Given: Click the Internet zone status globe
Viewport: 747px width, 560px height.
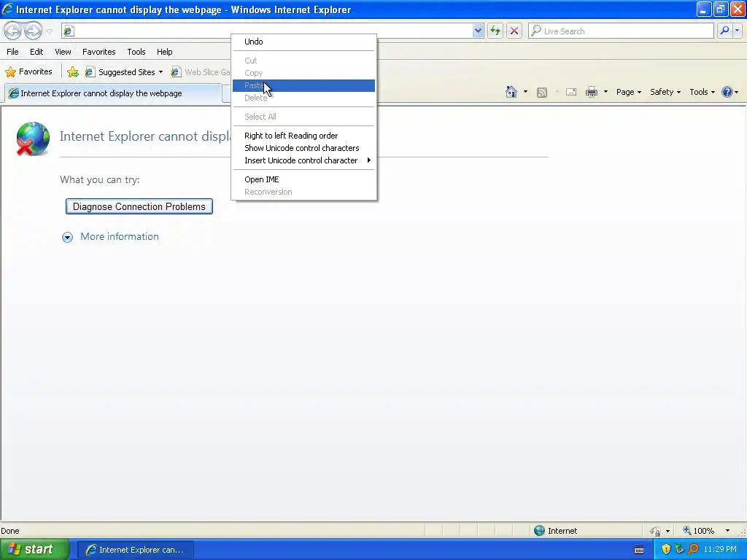Looking at the screenshot, I should [x=539, y=531].
